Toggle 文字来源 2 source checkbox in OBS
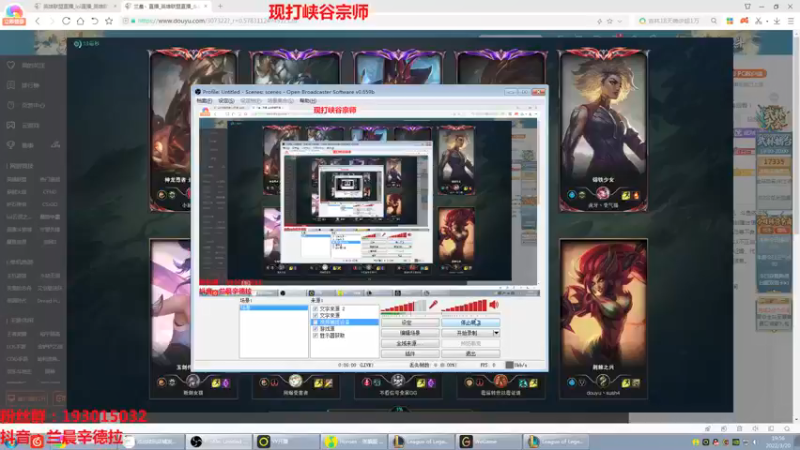Image resolution: width=800 pixels, height=450 pixels. click(315, 309)
